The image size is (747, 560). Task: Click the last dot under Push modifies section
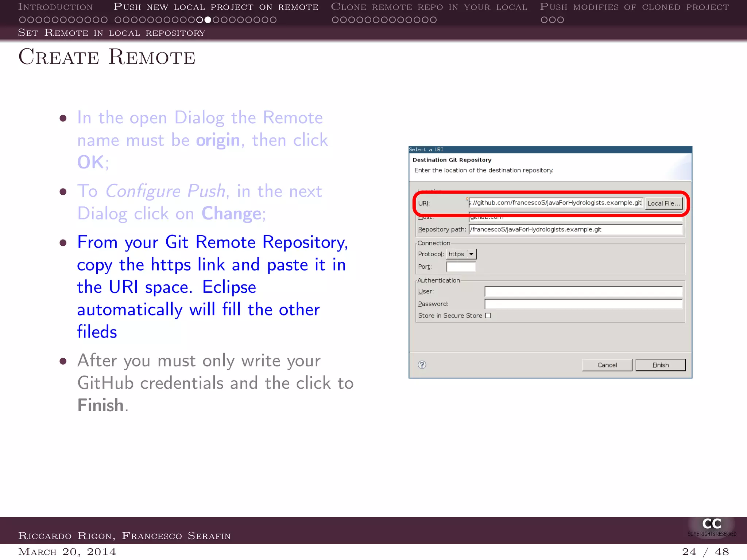tap(561, 20)
